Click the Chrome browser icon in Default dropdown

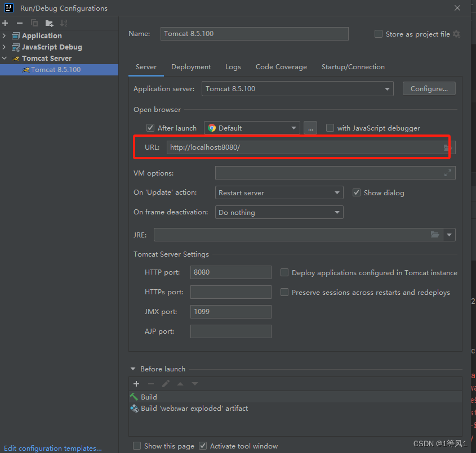pos(212,128)
